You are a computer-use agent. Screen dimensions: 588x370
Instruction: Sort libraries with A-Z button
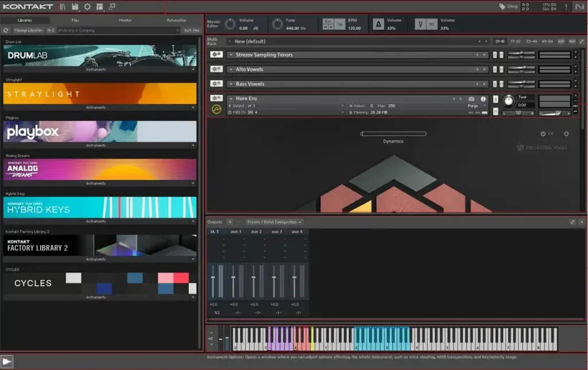(51, 30)
